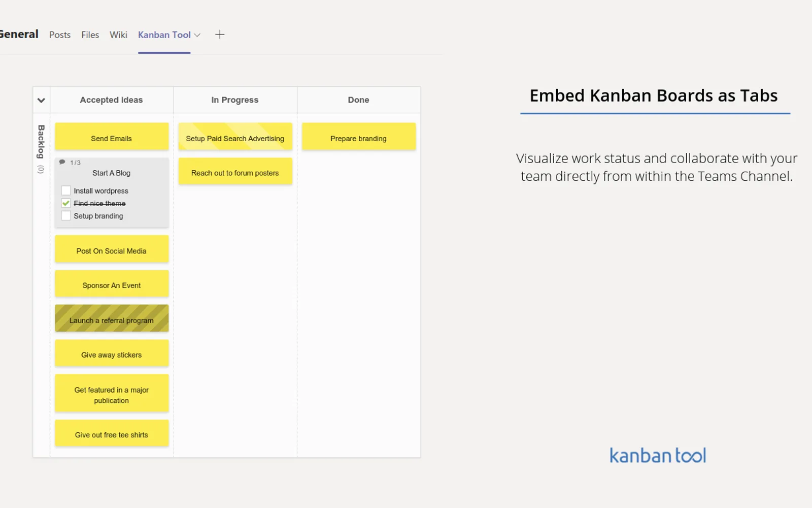This screenshot has width=812, height=508.
Task: Add a new tab with plus icon
Action: pyautogui.click(x=220, y=35)
